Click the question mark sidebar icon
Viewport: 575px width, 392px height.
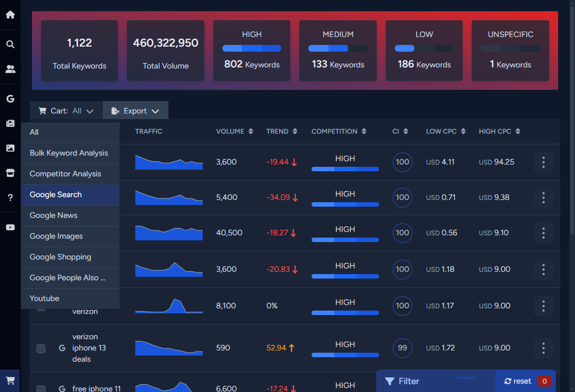pos(10,198)
